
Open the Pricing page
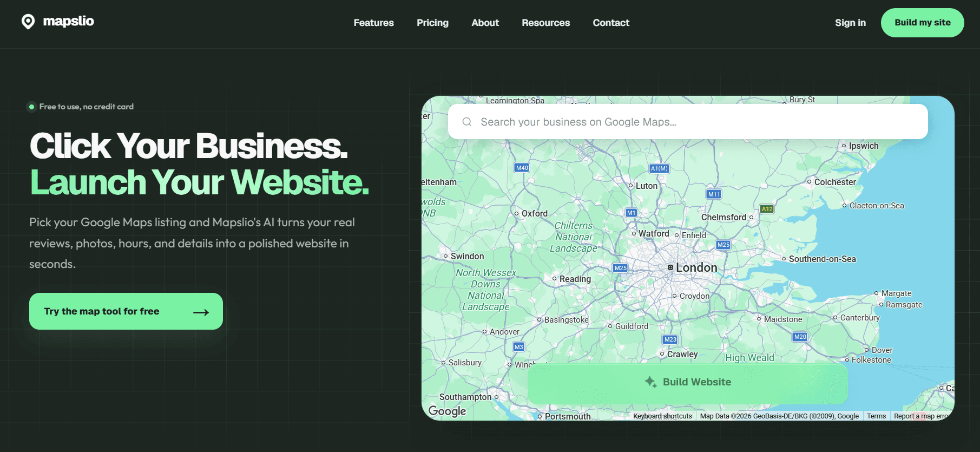pos(432,23)
